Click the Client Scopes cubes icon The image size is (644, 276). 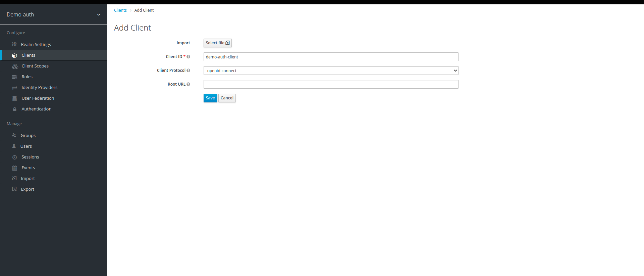pyautogui.click(x=15, y=66)
